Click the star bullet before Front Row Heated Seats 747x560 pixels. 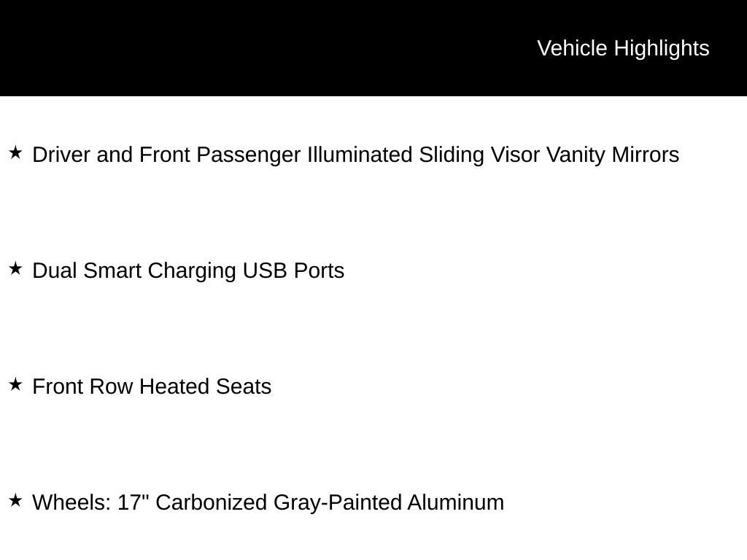(16, 384)
